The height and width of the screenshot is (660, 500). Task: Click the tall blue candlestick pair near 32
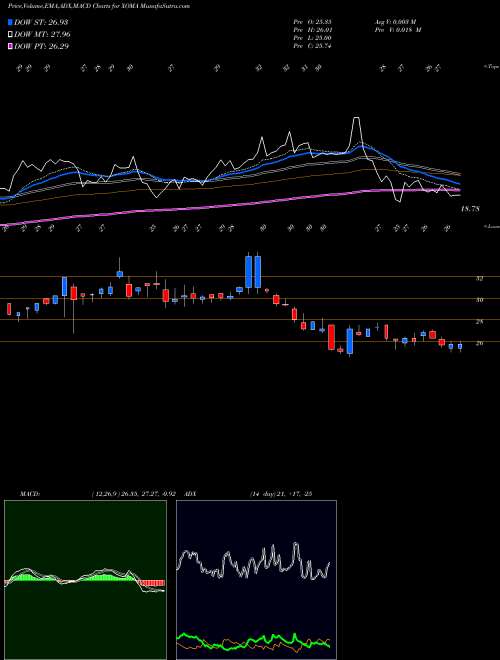253,272
